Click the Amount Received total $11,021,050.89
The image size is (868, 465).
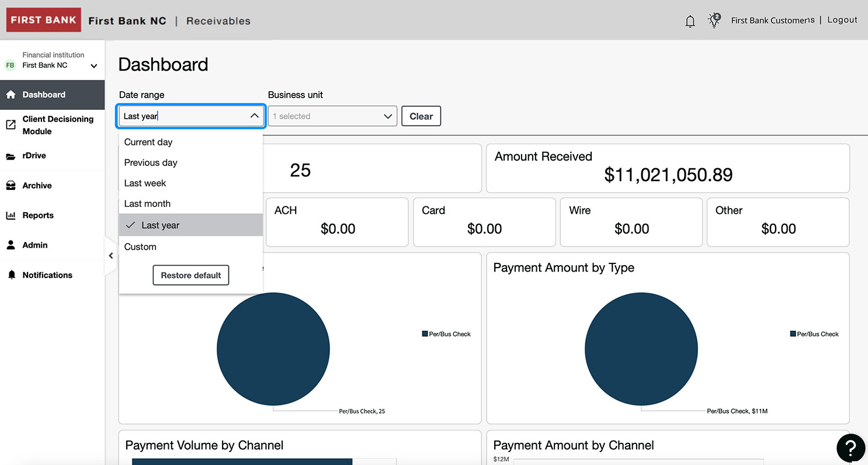(x=668, y=175)
